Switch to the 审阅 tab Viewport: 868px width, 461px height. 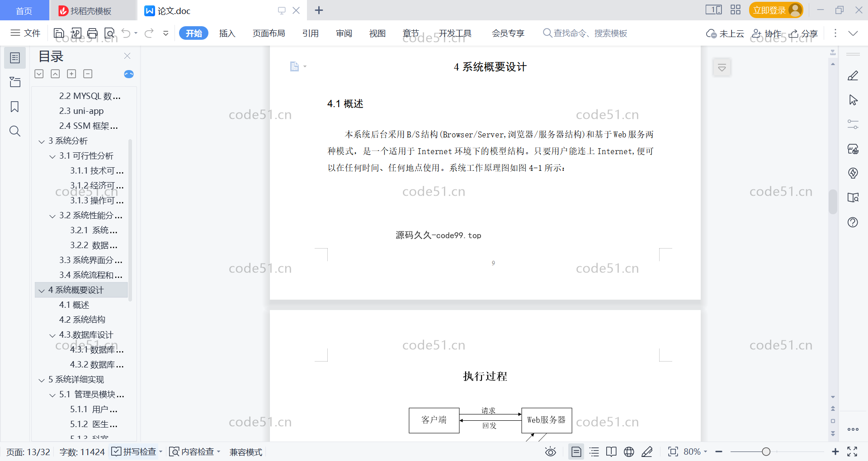[x=344, y=33]
